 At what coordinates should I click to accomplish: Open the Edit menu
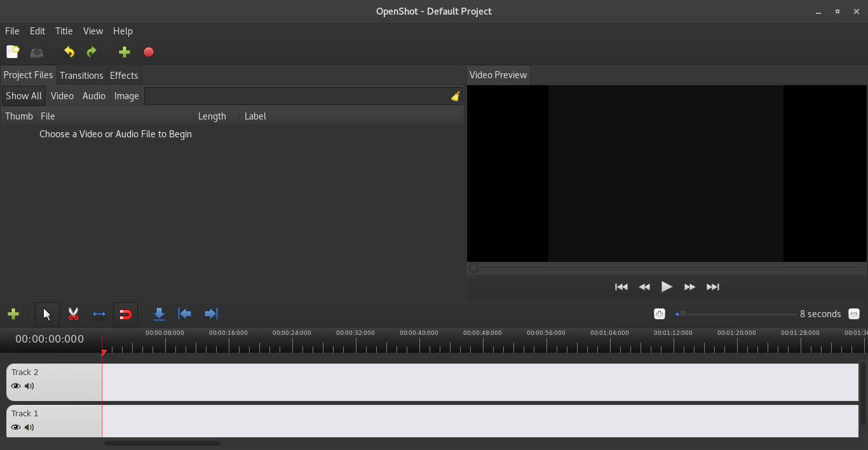37,31
